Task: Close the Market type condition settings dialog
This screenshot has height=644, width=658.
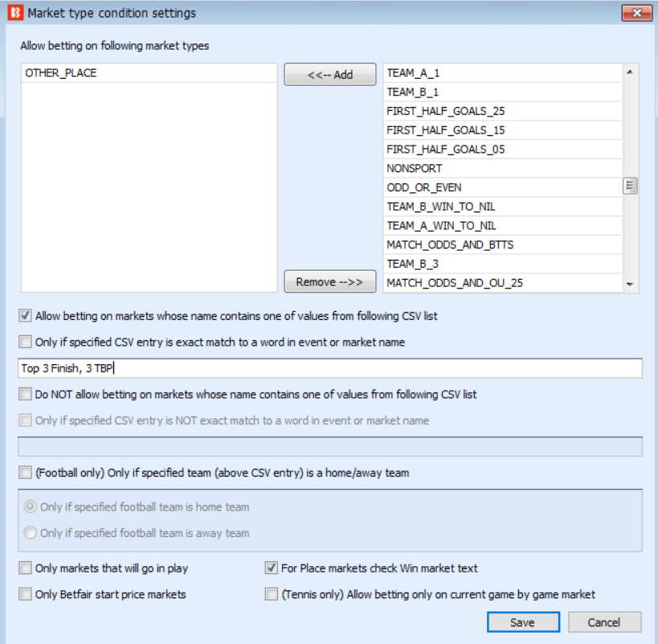Action: pos(636,13)
